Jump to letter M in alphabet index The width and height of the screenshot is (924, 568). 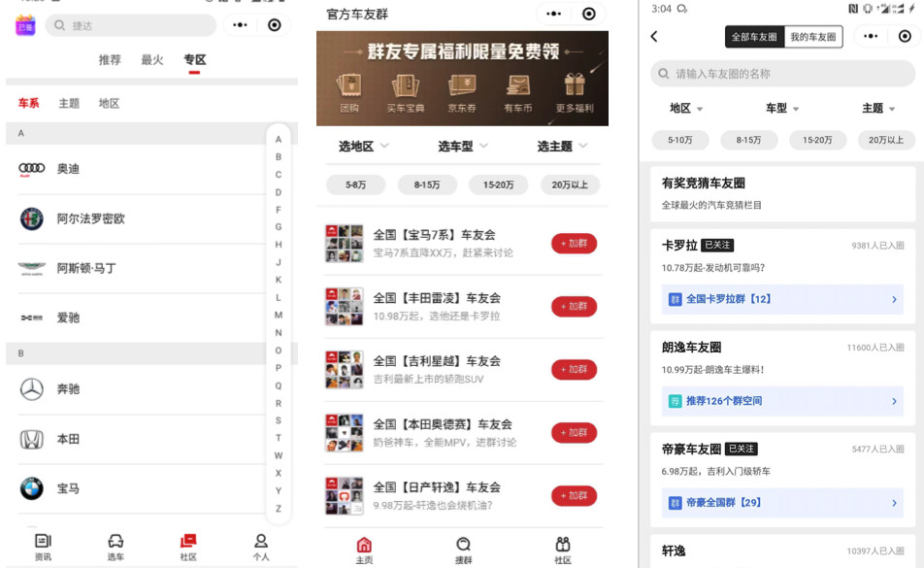(279, 315)
